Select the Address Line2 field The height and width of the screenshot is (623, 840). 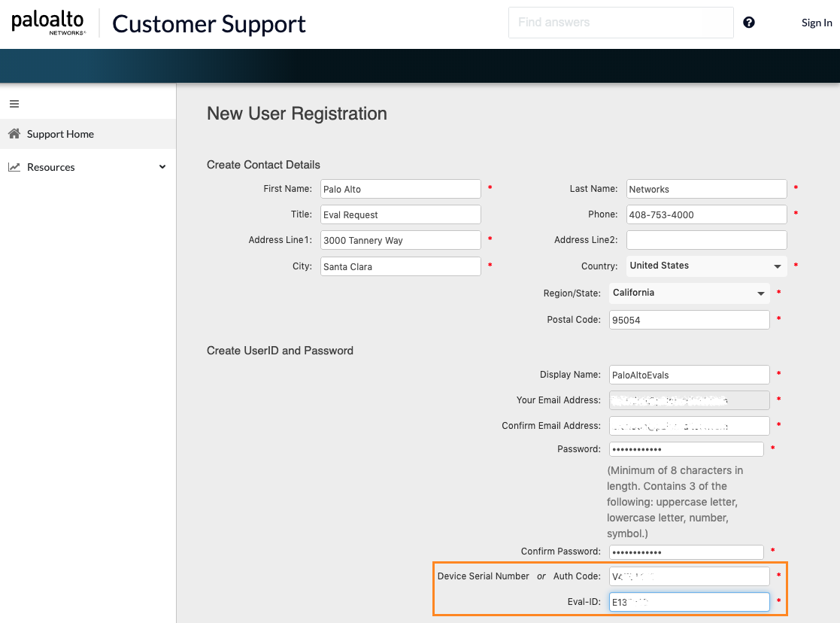click(x=705, y=240)
